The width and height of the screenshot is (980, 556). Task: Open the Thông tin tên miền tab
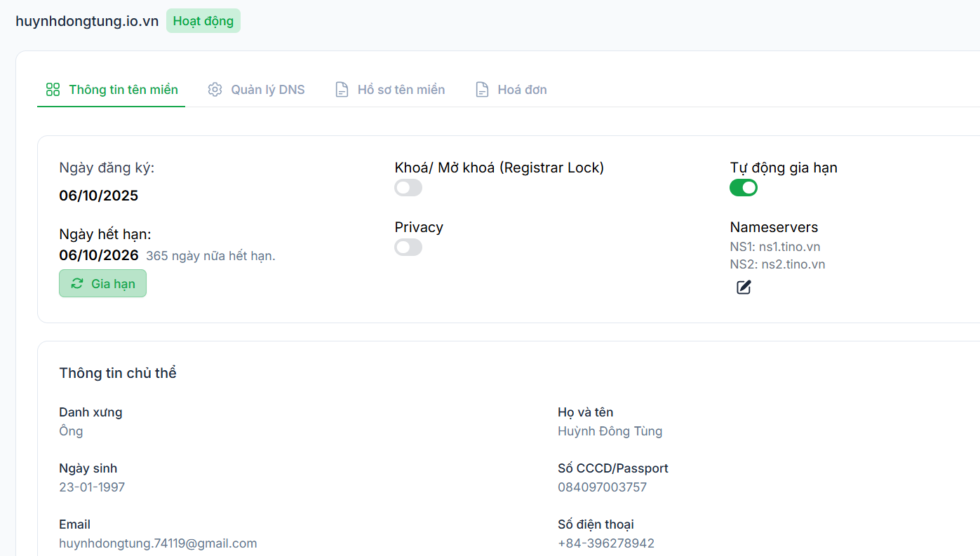tap(123, 90)
